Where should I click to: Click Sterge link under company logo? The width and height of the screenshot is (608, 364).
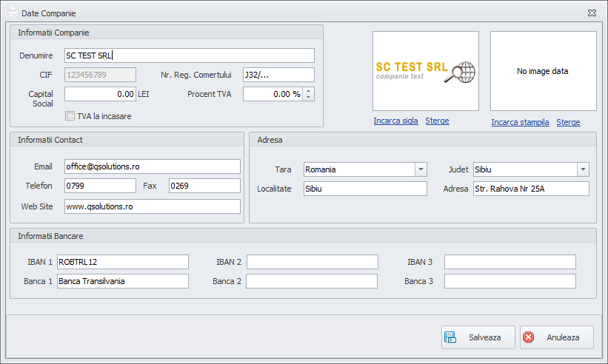coord(437,121)
